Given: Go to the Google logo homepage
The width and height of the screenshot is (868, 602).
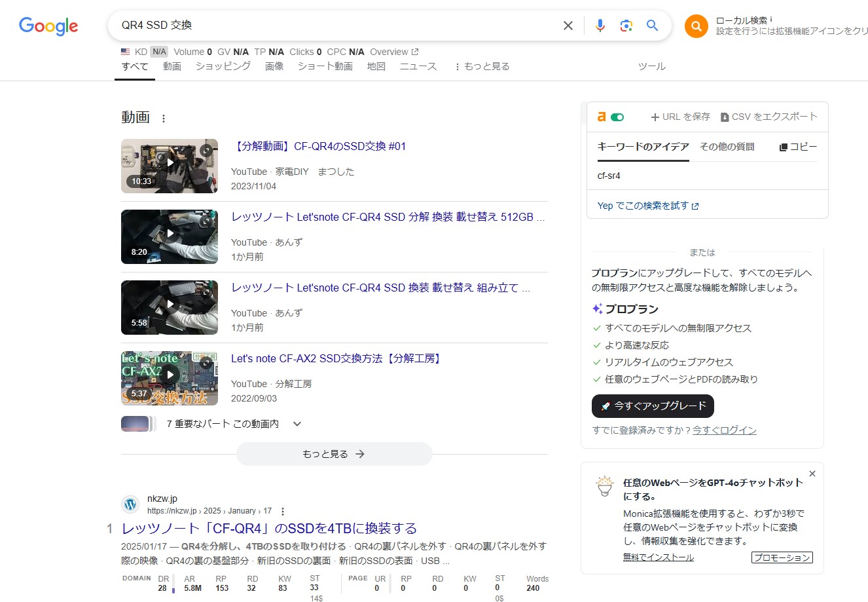Looking at the screenshot, I should tap(48, 26).
